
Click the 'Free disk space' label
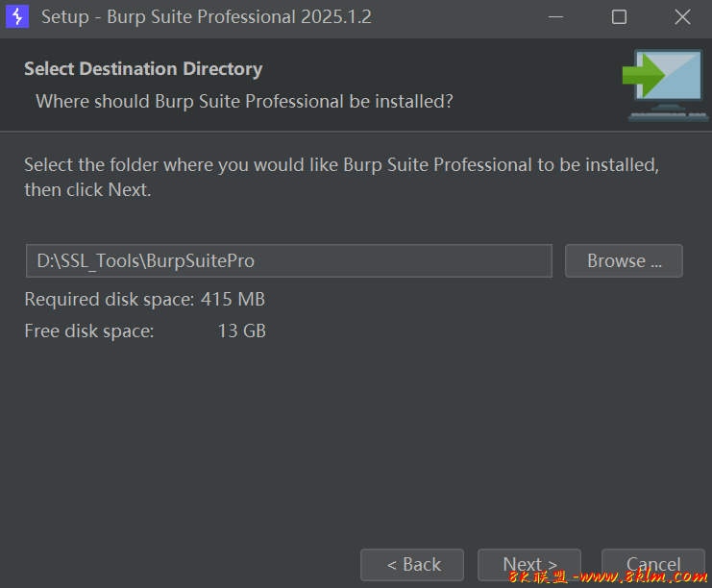coord(88,331)
